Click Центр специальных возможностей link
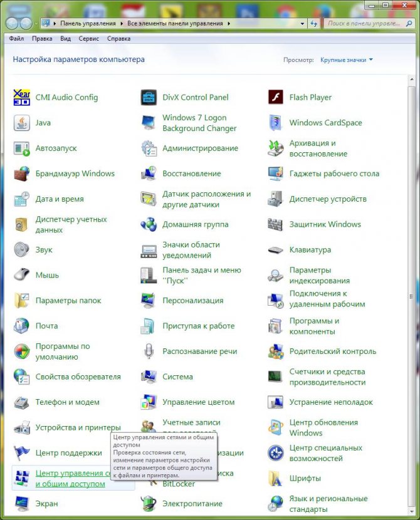Image resolution: width=420 pixels, height=520 pixels. [x=325, y=453]
